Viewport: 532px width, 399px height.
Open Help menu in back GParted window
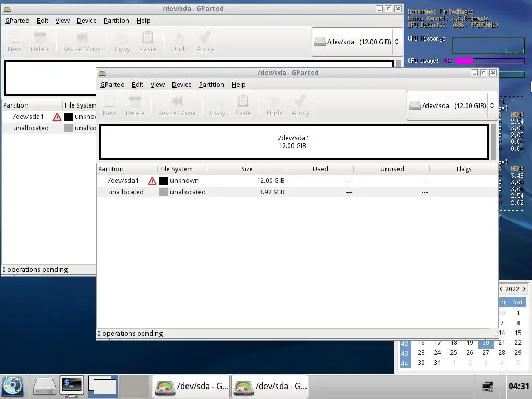pos(143,21)
